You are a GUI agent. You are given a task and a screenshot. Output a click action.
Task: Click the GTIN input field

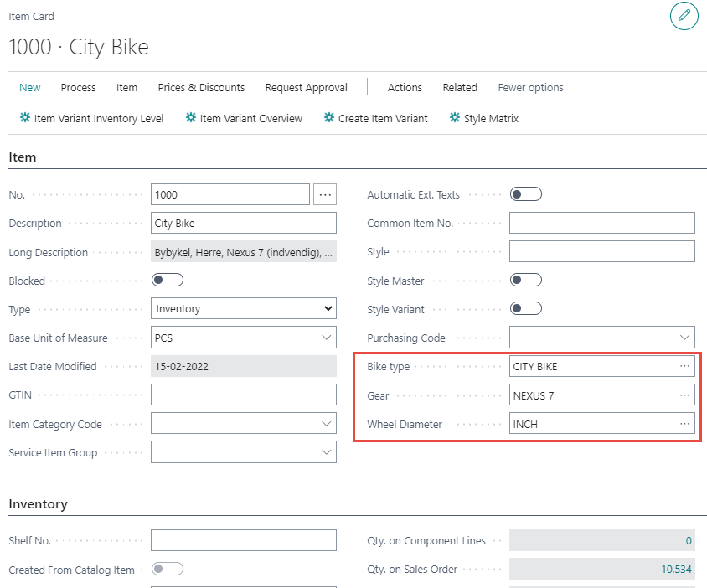click(243, 395)
